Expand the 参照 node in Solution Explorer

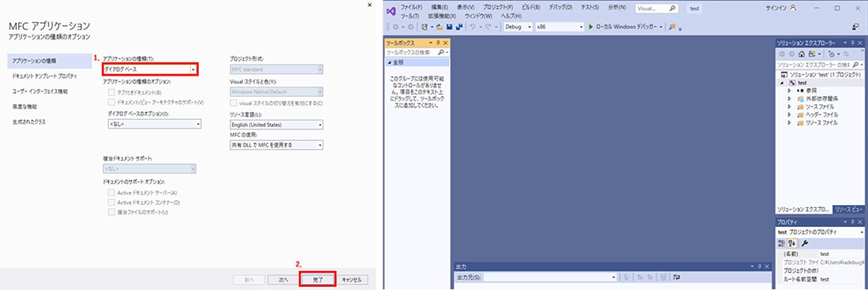click(x=789, y=90)
